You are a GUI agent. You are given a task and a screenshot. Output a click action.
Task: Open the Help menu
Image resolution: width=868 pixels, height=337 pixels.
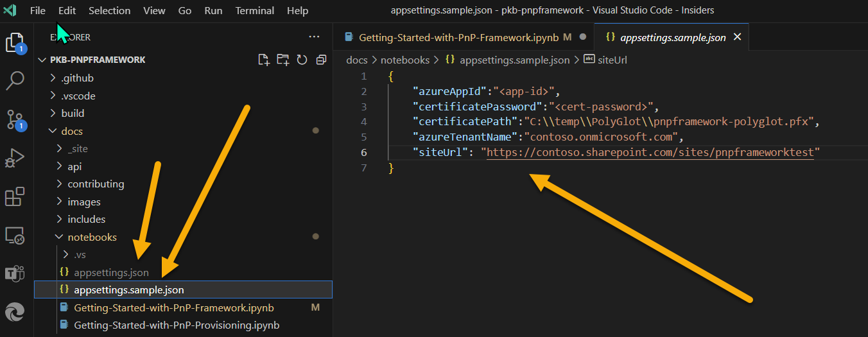pyautogui.click(x=297, y=10)
